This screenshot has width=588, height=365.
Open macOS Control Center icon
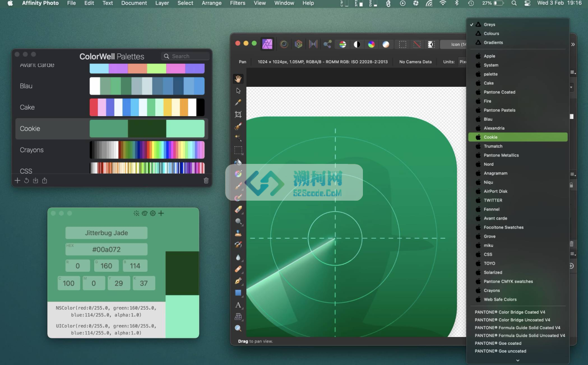(x=527, y=3)
